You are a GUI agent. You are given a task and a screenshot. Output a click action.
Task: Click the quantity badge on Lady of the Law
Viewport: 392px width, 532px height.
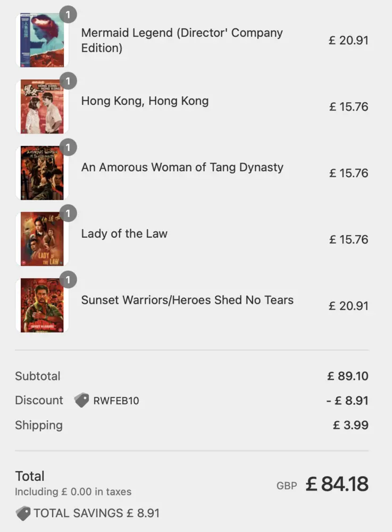click(x=68, y=214)
